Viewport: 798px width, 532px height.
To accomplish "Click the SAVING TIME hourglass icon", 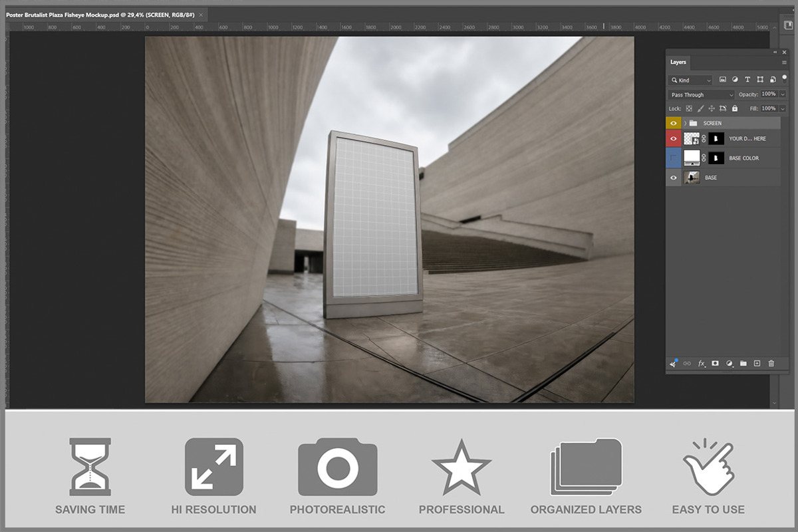I will (x=90, y=467).
